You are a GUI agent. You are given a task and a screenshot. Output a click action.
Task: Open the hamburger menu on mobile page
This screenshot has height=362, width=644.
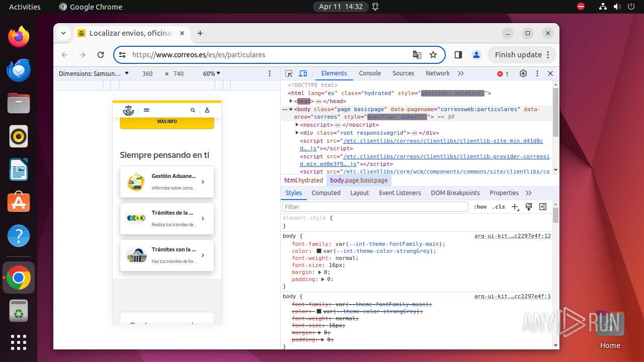coord(146,110)
